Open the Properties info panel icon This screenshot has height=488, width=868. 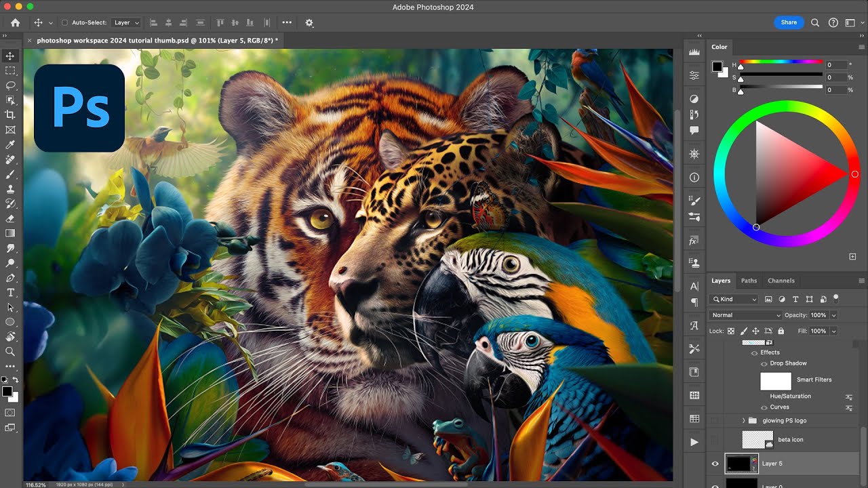pyautogui.click(x=694, y=177)
